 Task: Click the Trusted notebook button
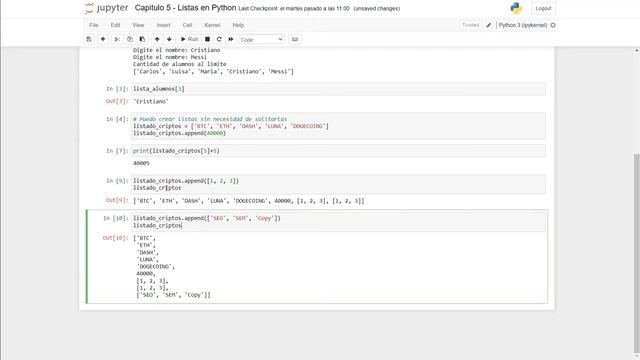click(470, 25)
